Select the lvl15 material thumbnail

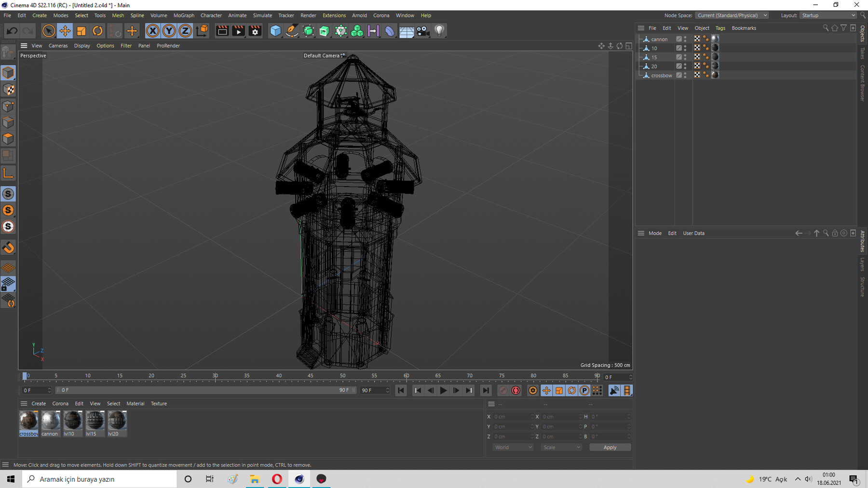click(x=95, y=421)
